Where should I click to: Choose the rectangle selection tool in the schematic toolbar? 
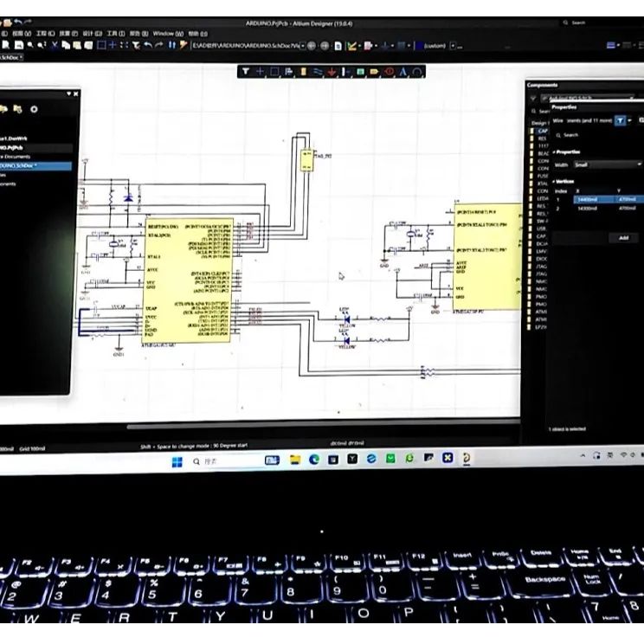tap(274, 72)
